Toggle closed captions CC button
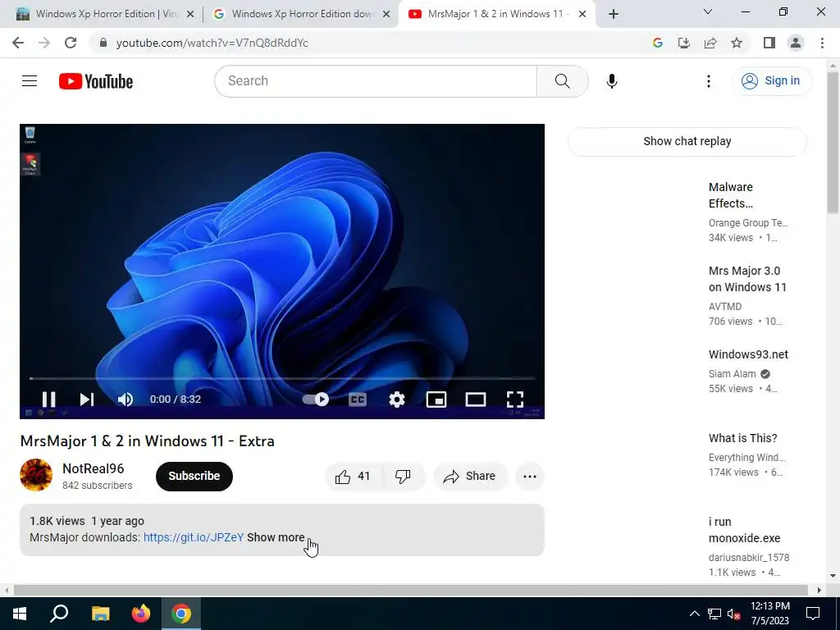 click(x=358, y=399)
